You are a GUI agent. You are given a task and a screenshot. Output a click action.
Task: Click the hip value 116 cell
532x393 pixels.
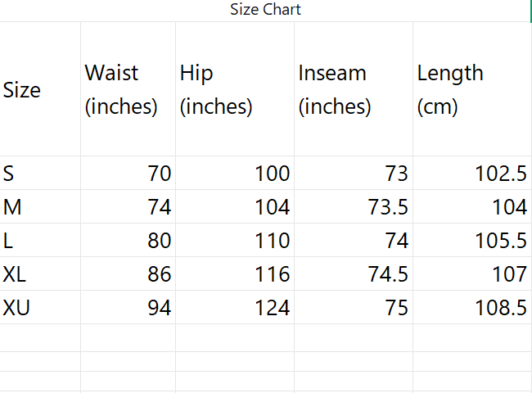[235, 274]
